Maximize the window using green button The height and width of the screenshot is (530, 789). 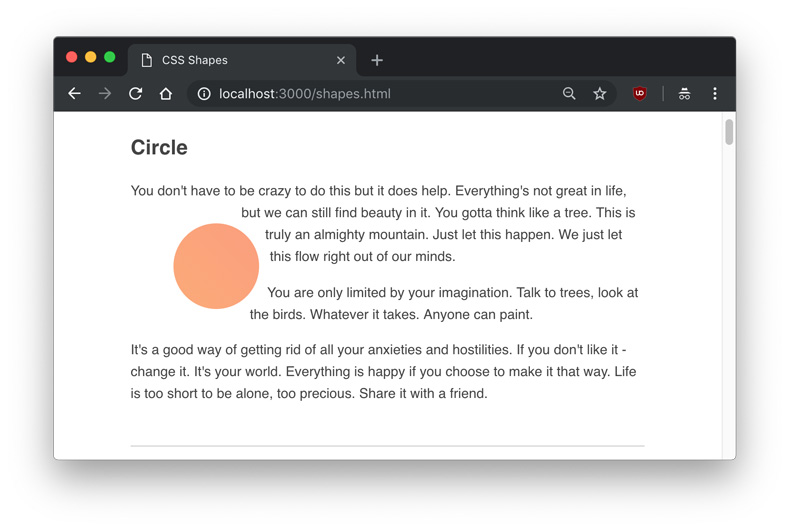click(x=110, y=57)
